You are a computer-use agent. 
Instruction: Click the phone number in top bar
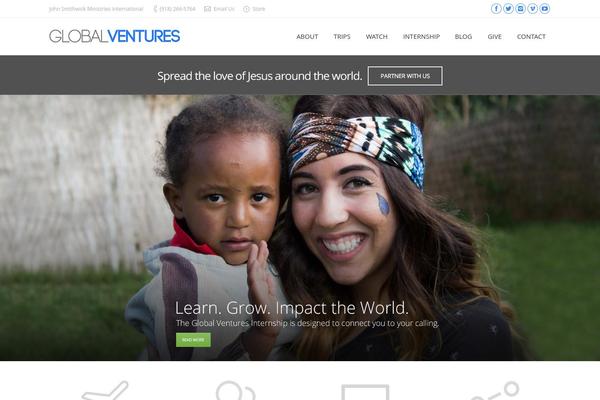coord(177,9)
